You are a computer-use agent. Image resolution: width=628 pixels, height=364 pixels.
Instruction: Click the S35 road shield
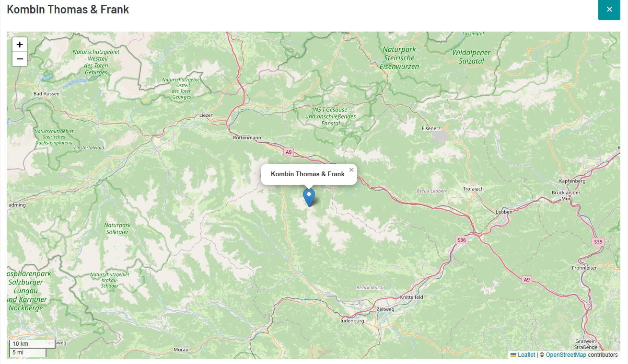(598, 241)
